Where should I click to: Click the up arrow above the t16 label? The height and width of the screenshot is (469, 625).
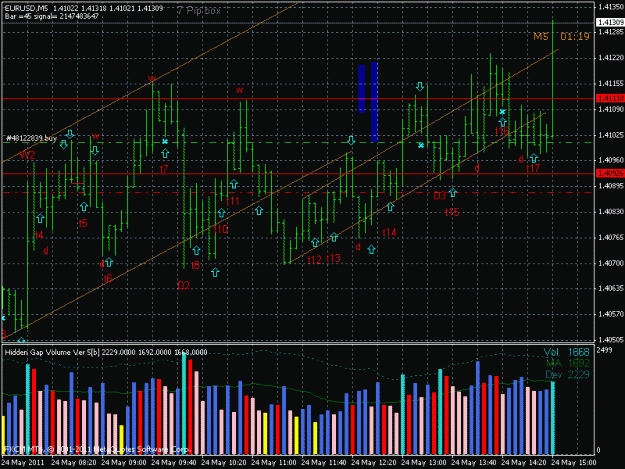coord(503,122)
